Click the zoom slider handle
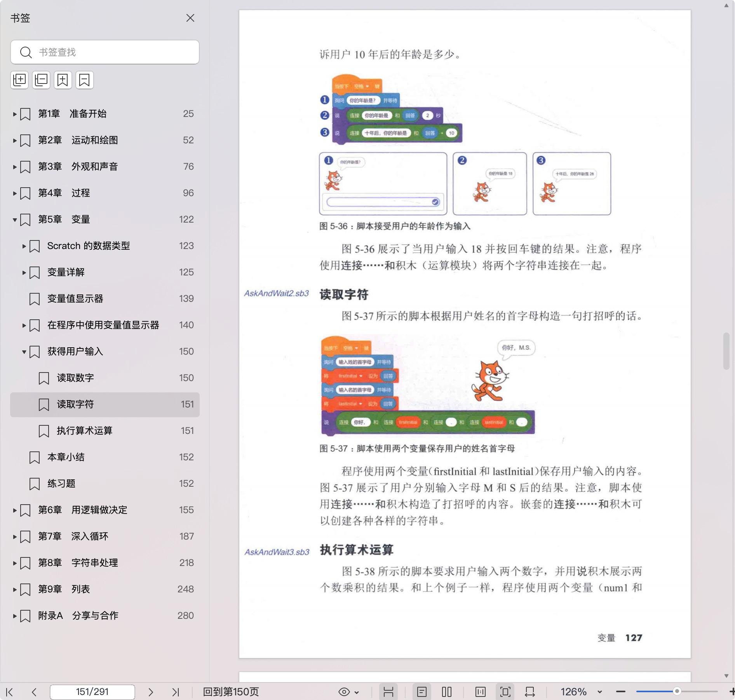 coord(677,691)
